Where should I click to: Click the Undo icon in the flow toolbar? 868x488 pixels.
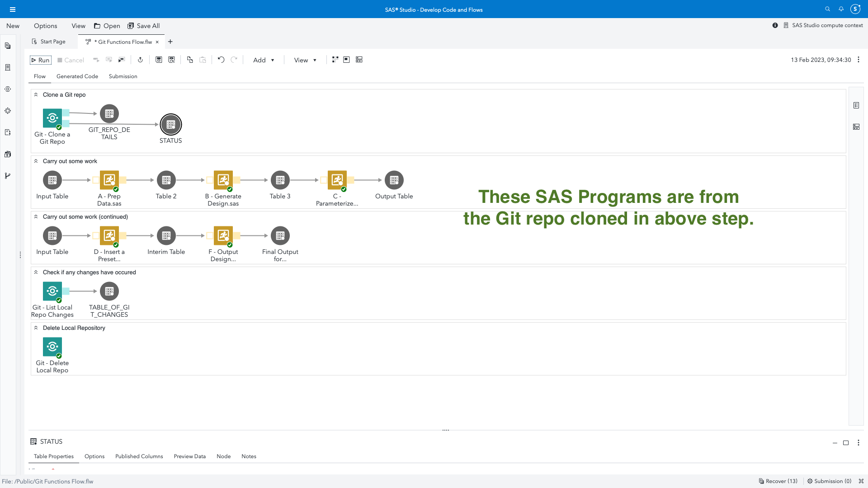(x=221, y=60)
